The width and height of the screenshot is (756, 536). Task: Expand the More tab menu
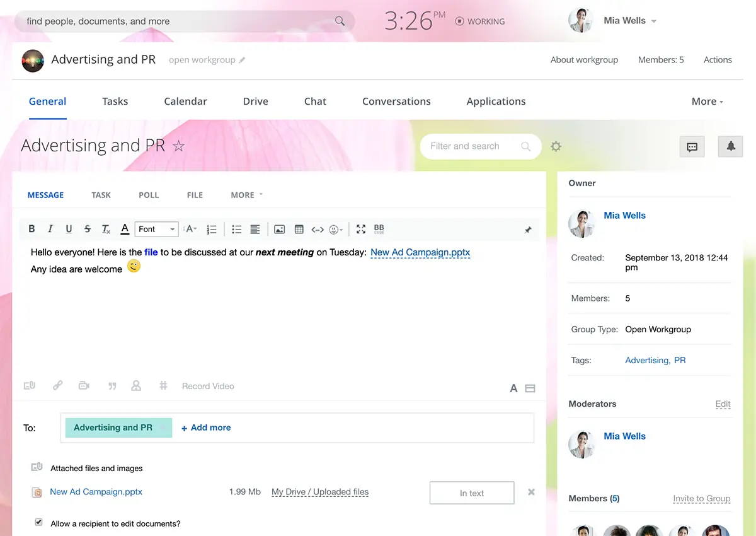click(x=707, y=102)
